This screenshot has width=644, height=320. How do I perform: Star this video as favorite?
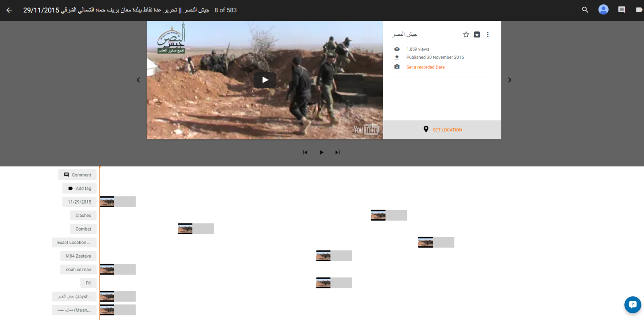pos(466,35)
